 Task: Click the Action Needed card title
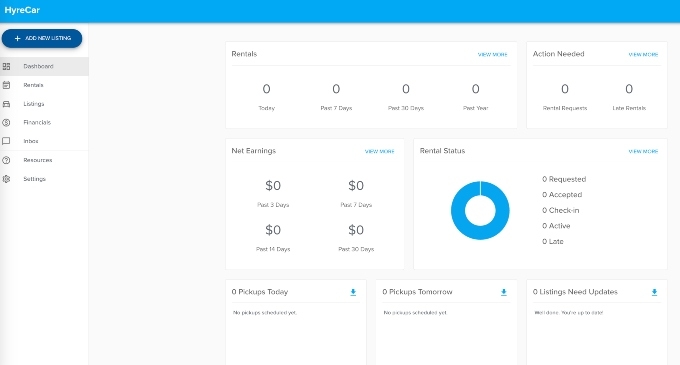click(559, 54)
